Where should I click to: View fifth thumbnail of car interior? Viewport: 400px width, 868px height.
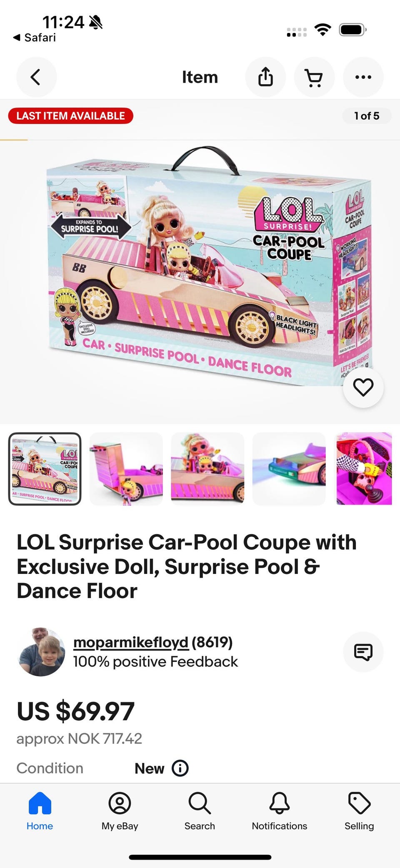click(364, 469)
